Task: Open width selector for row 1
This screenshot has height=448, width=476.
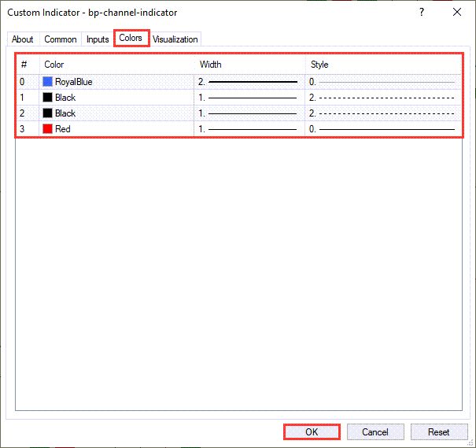Action: click(x=249, y=98)
